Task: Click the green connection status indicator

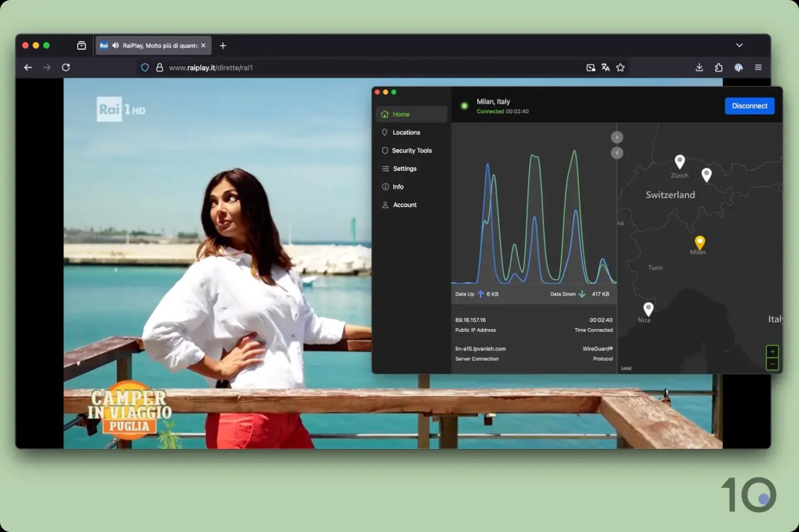Action: pyautogui.click(x=464, y=106)
